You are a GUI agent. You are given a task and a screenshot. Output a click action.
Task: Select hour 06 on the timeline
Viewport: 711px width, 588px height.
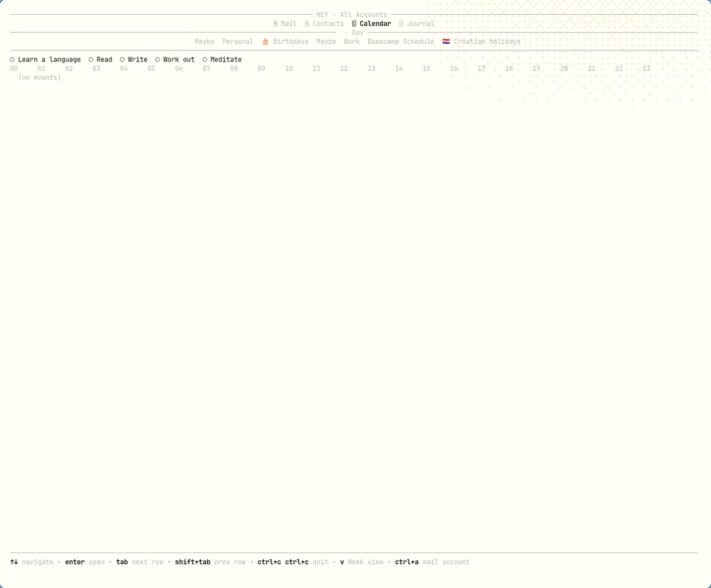click(179, 69)
